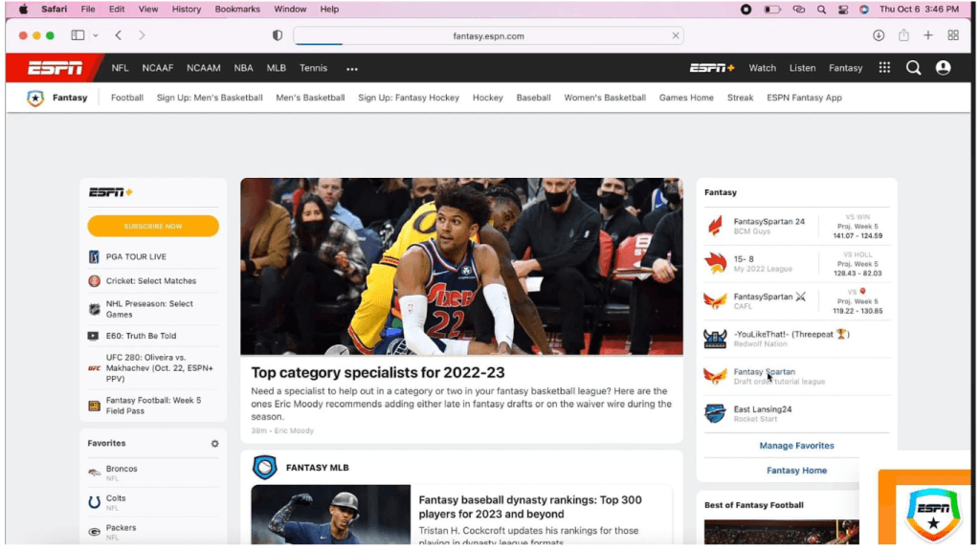
Task: Click the FantasySpartan 24 team logo
Action: click(x=715, y=226)
